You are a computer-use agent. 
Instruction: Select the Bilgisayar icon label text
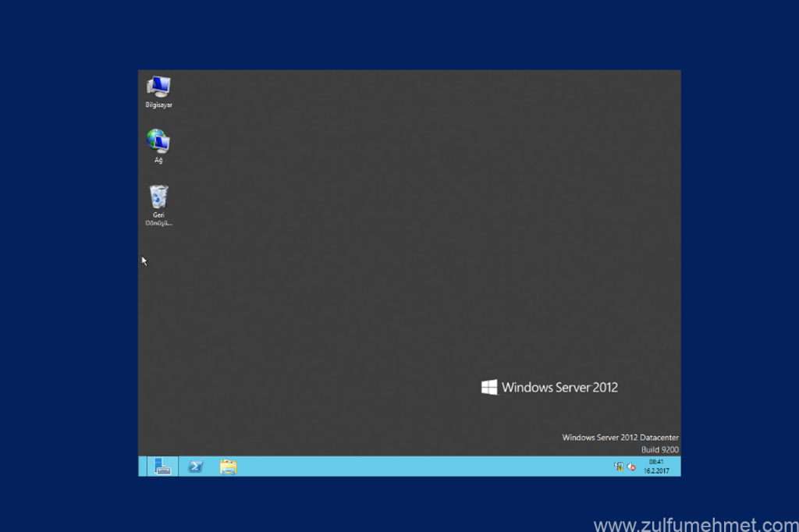(x=158, y=105)
